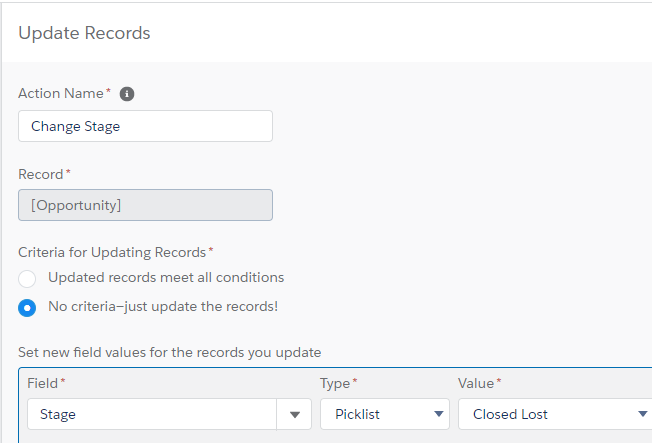The image size is (652, 443).
Task: Click inside the Stage field text box
Action: [x=150, y=414]
